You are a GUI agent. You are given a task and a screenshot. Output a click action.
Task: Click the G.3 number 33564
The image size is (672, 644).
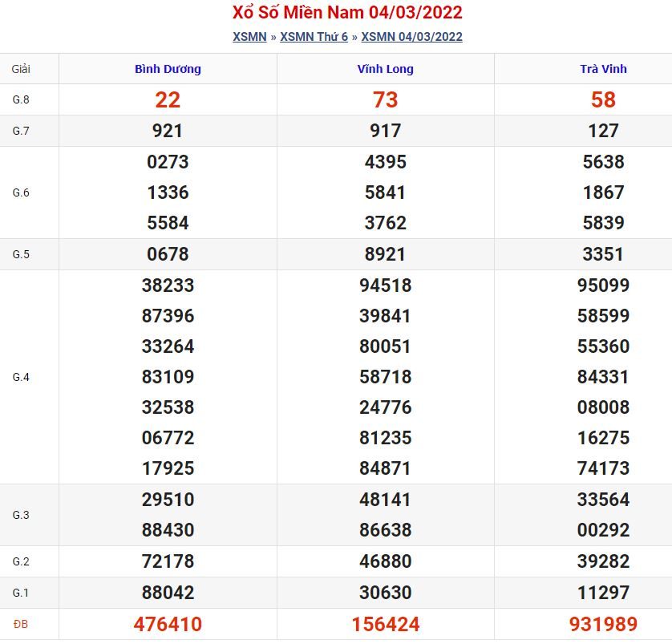(603, 500)
